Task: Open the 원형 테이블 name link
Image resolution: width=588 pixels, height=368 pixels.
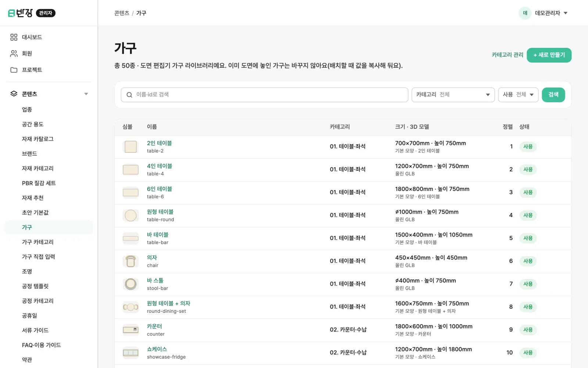Action: tap(160, 212)
